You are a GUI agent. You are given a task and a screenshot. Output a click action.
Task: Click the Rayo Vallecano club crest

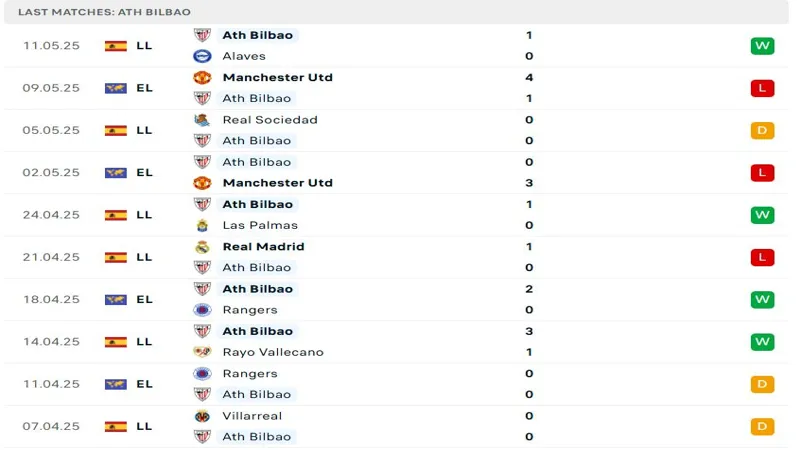[x=202, y=352]
